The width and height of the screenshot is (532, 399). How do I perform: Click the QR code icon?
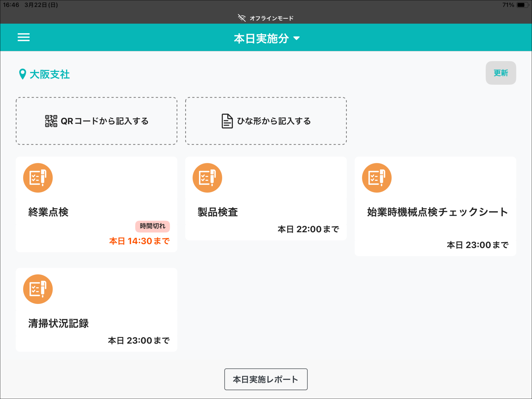pos(51,121)
